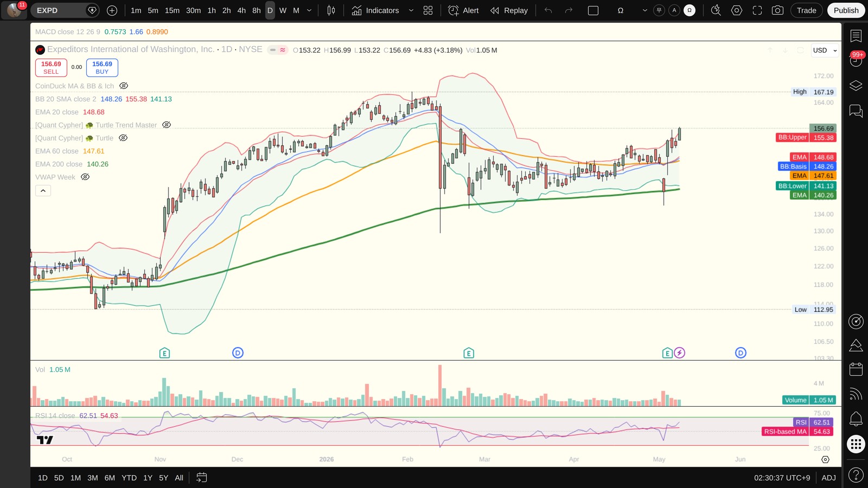The height and width of the screenshot is (488, 868).
Task: Click the MACD close 12 26 9 legend
Action: click(x=68, y=32)
